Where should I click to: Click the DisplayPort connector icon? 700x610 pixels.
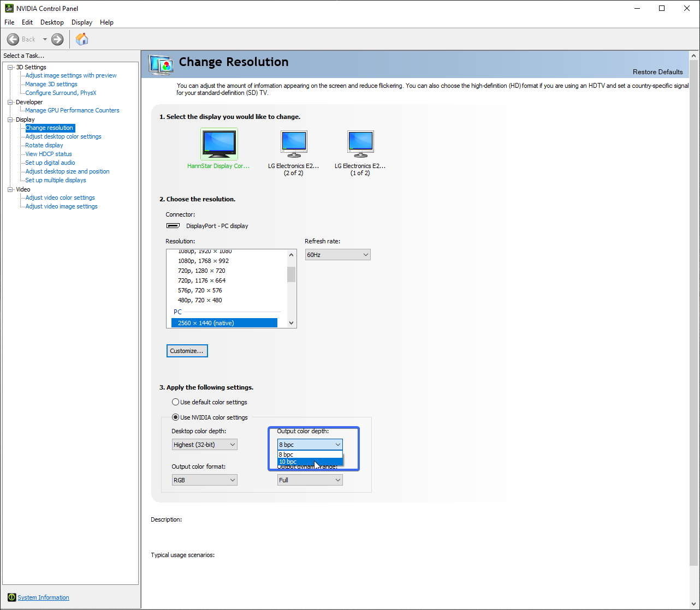(173, 226)
